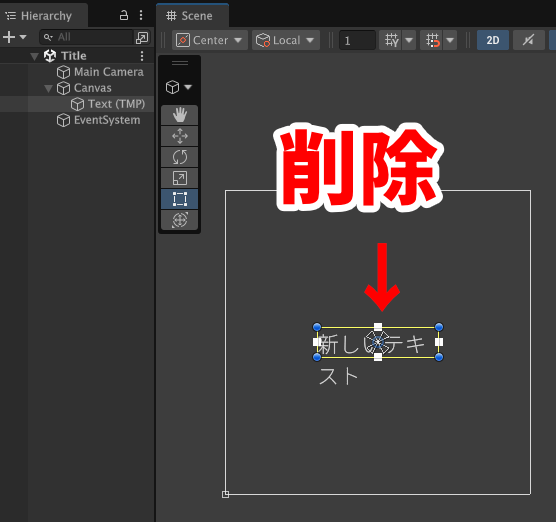
Task: Open grid visibility dropdown arrow
Action: tap(409, 40)
